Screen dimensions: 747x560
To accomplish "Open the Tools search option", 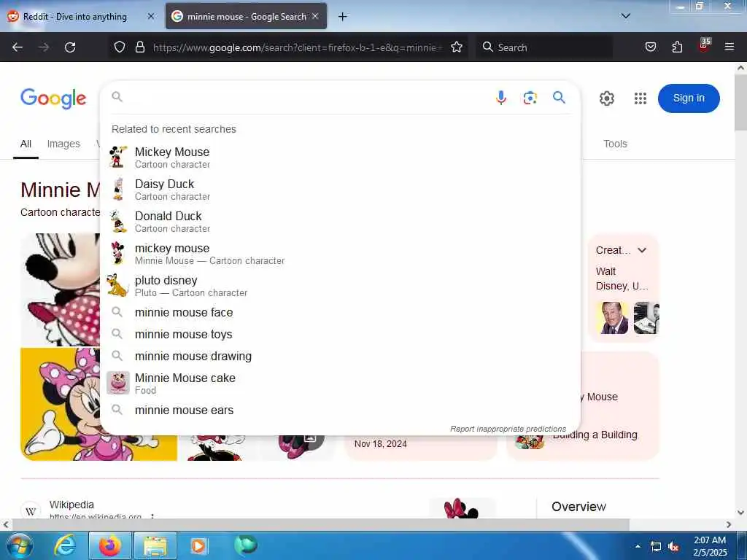I will click(615, 144).
